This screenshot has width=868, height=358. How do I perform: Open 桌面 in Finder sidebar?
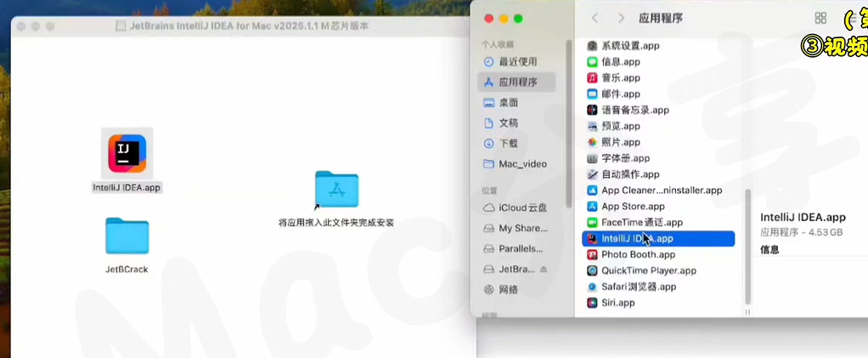(516, 103)
